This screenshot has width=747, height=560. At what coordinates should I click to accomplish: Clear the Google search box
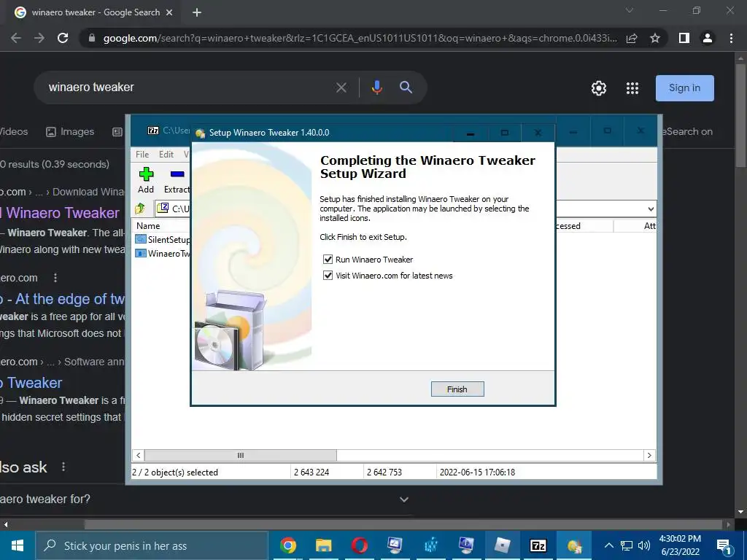[341, 87]
